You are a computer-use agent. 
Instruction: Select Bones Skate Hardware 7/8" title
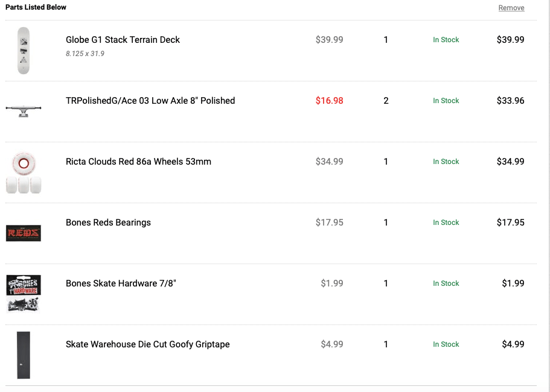121,283
